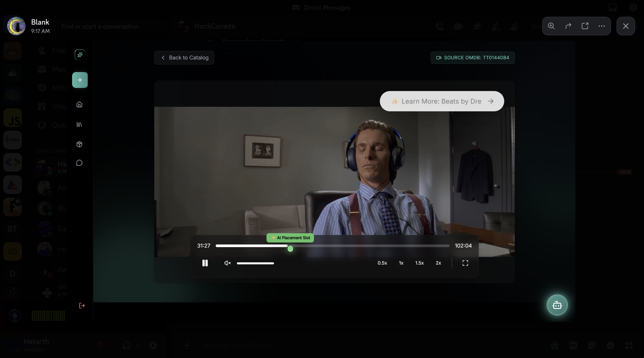Open image in external browser icon
Image resolution: width=644 pixels, height=358 pixels.
click(x=585, y=26)
